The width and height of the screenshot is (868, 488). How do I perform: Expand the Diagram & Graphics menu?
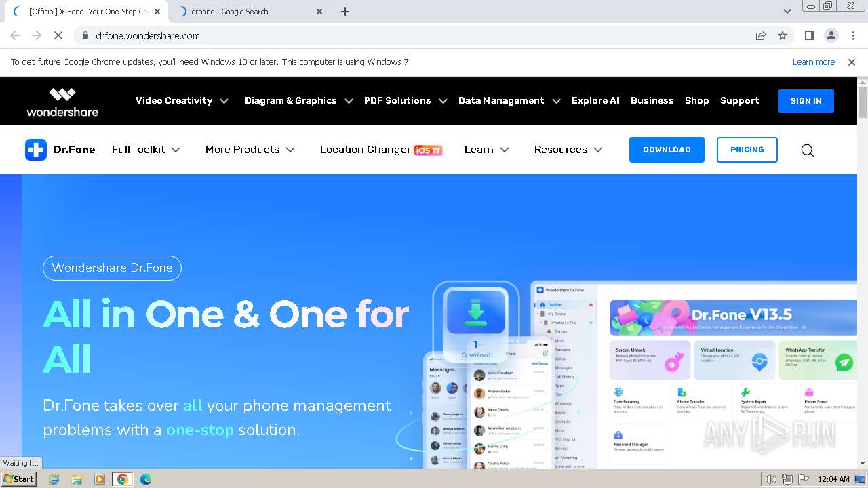click(x=299, y=100)
